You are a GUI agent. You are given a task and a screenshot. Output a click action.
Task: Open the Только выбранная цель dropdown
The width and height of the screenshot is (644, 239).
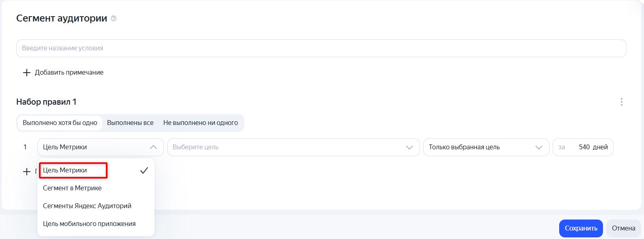[x=486, y=147]
